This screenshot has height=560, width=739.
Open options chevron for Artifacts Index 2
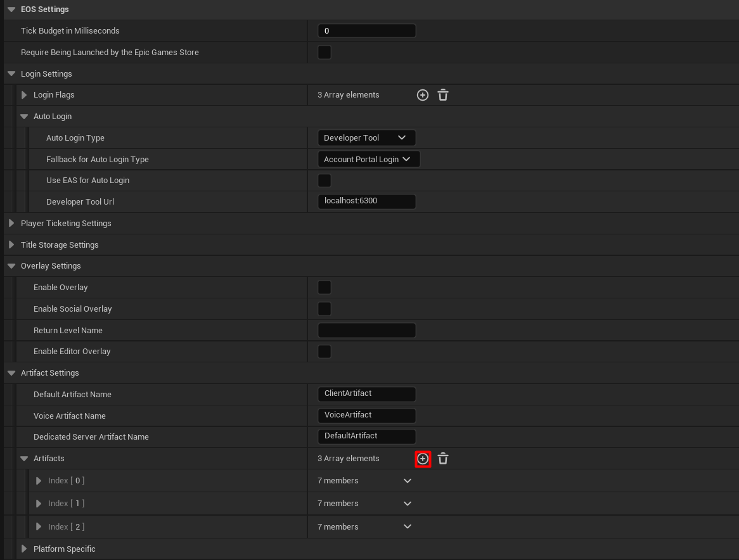coord(408,526)
